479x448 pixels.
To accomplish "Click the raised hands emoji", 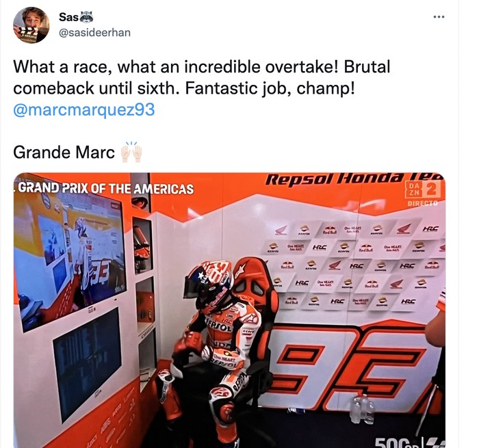I will [x=131, y=152].
